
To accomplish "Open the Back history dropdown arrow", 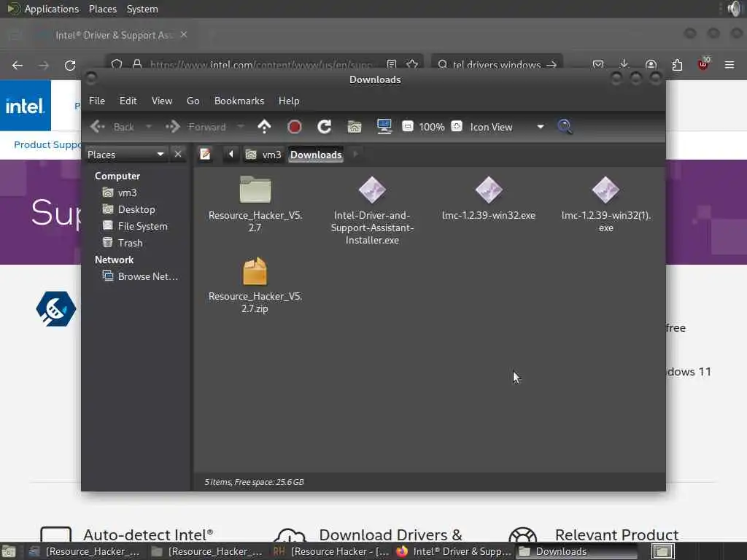I will tap(149, 127).
